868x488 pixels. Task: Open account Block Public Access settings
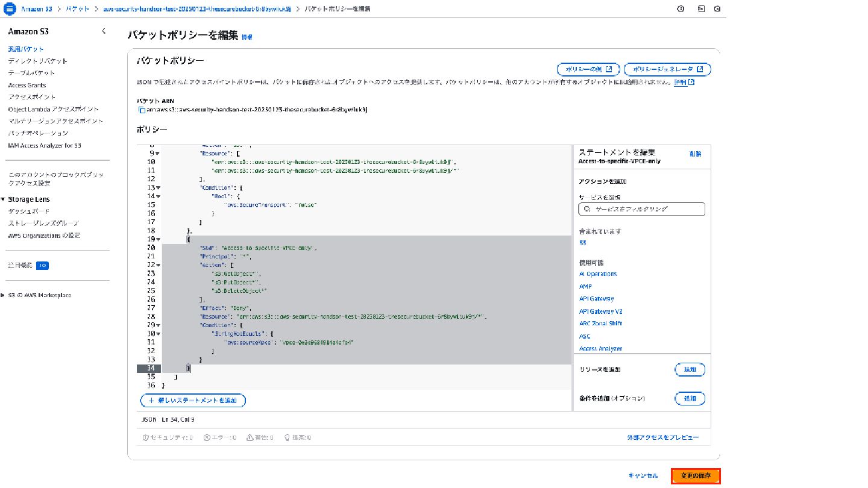[56, 179]
